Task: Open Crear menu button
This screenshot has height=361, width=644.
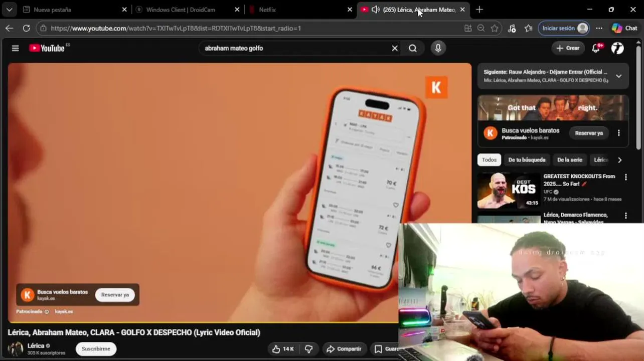Action: pos(567,48)
